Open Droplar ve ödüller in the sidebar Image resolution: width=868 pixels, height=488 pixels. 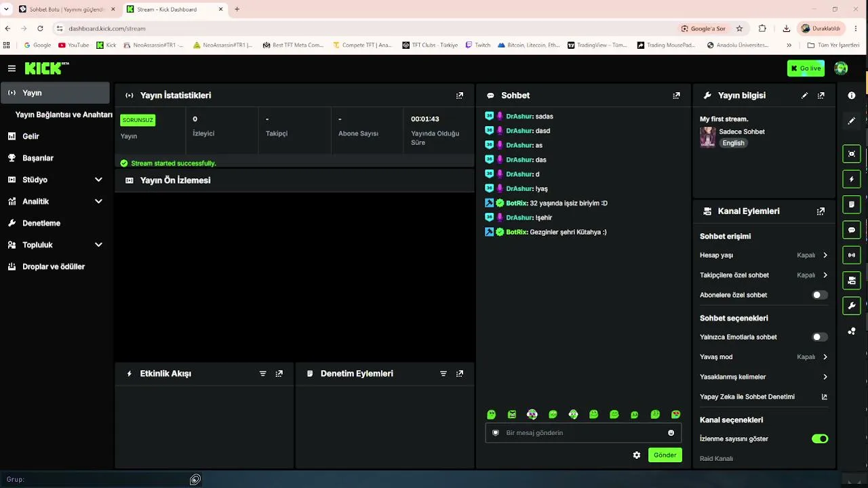click(55, 266)
